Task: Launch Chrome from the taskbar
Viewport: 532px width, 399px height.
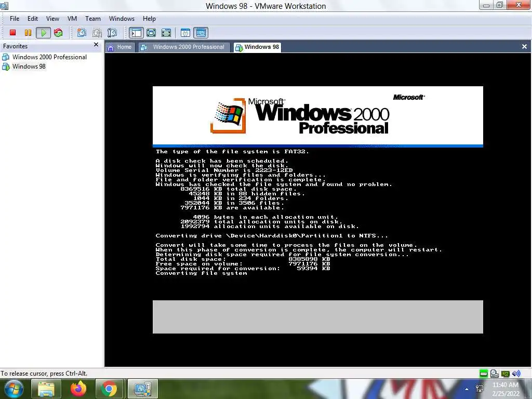Action: pyautogui.click(x=109, y=389)
